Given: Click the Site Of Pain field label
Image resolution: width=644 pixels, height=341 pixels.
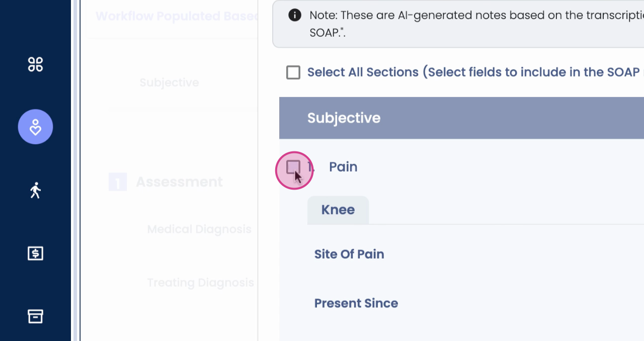Looking at the screenshot, I should pos(349,254).
